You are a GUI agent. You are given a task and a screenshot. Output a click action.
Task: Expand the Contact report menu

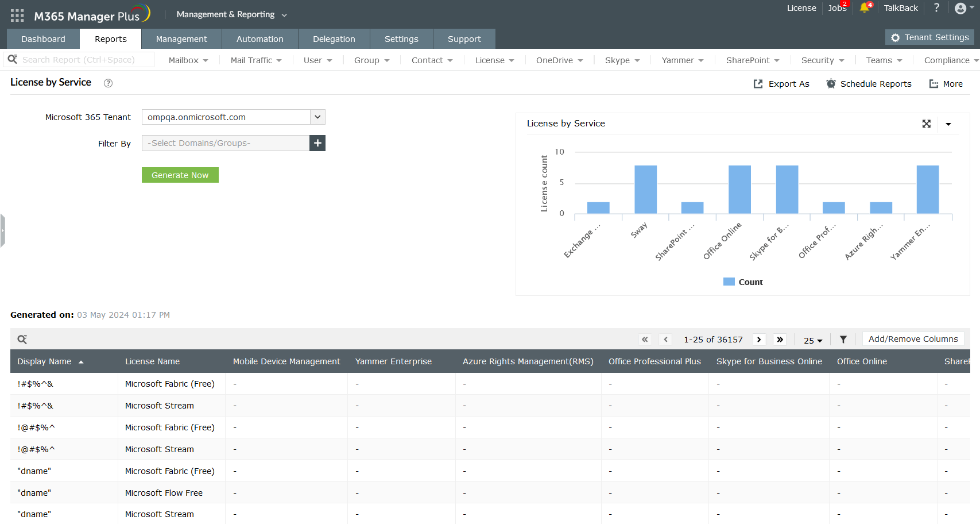coord(432,60)
